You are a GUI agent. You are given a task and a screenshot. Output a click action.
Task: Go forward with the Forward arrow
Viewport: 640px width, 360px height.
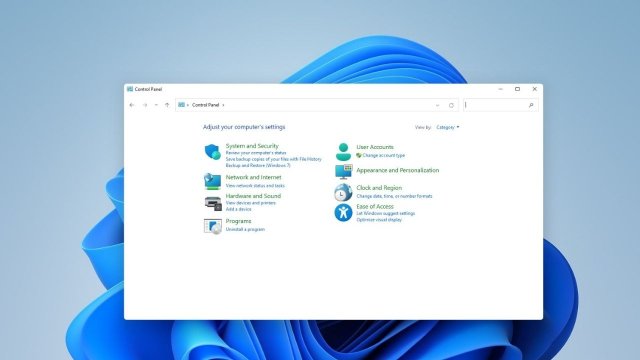click(145, 105)
